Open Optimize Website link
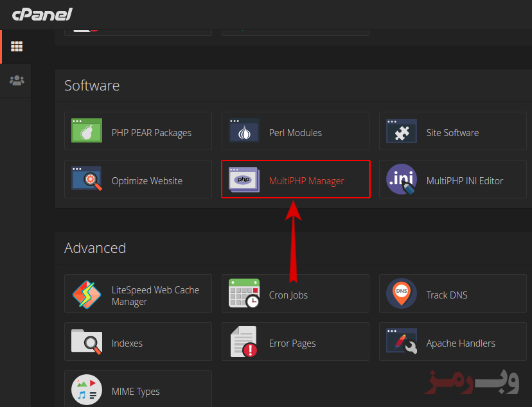This screenshot has height=407, width=532. (147, 181)
